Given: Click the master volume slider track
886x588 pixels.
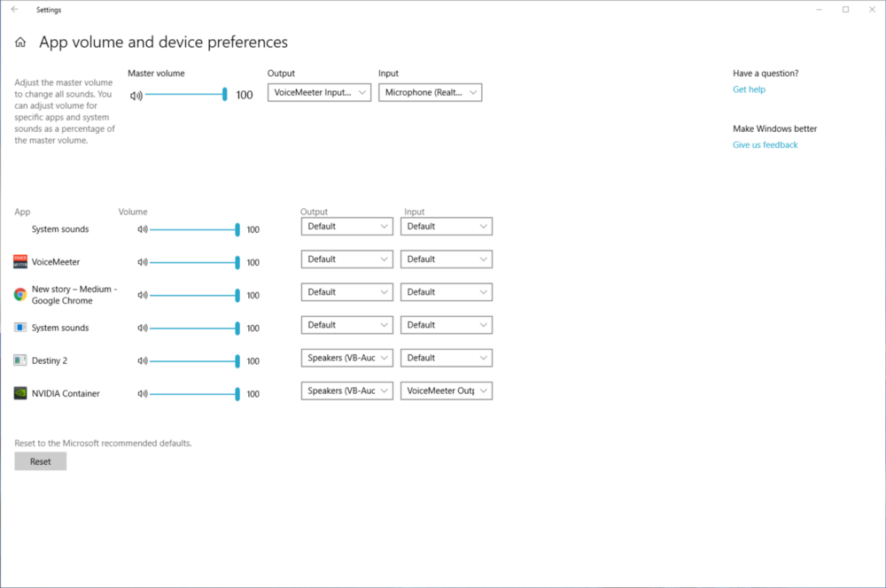Looking at the screenshot, I should pyautogui.click(x=184, y=95).
